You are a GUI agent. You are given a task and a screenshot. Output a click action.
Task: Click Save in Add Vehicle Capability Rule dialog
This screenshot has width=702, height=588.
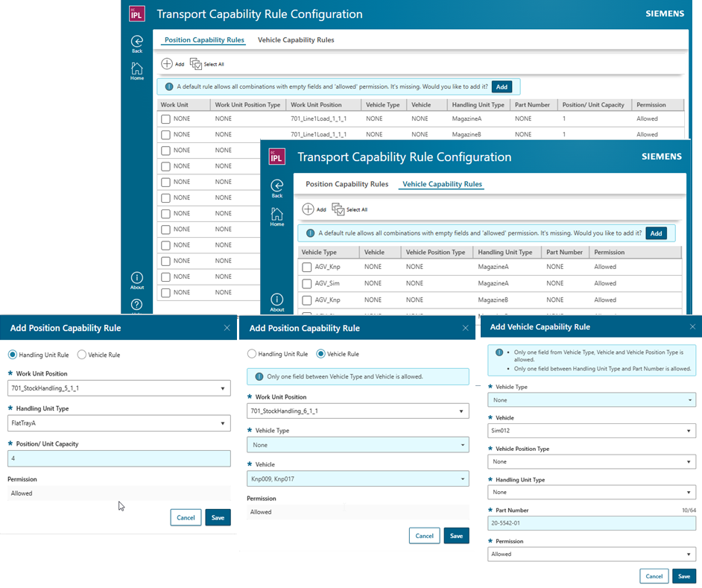pos(683,576)
